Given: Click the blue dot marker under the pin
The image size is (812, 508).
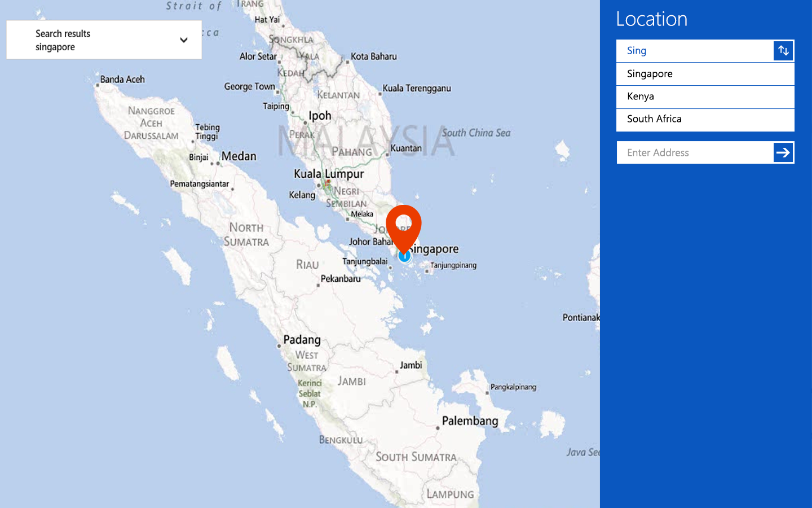Looking at the screenshot, I should click(404, 256).
